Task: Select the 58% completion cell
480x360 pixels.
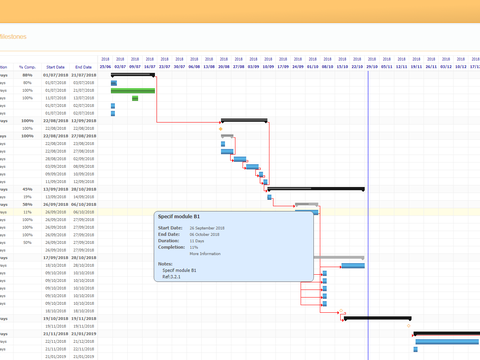Action: 27,204
